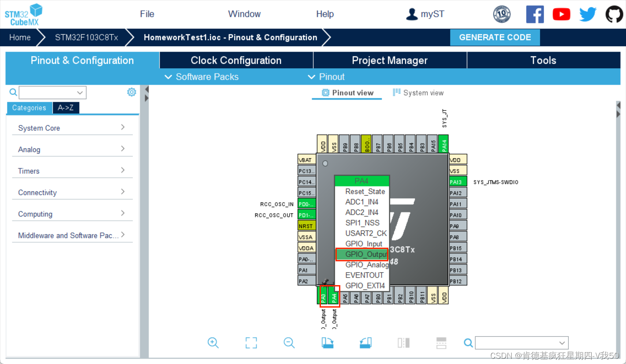Expand the left panel arrow
Screen dimensions: 626x364
click(147, 98)
